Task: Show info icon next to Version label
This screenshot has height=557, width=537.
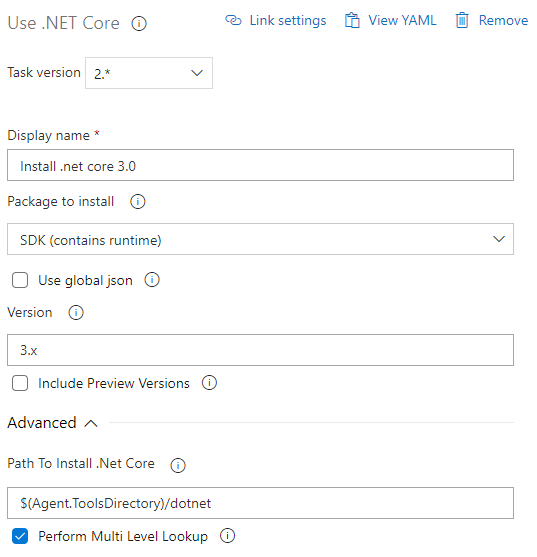Action: (76, 313)
